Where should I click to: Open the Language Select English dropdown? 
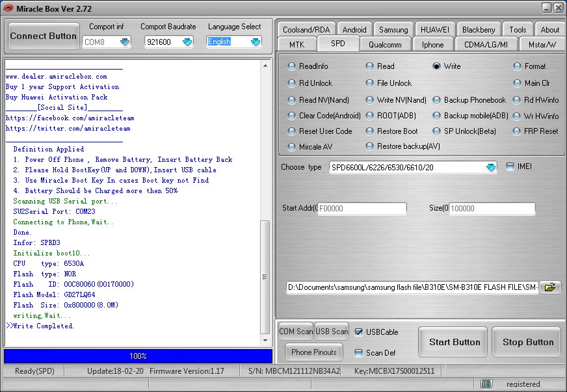[x=256, y=42]
